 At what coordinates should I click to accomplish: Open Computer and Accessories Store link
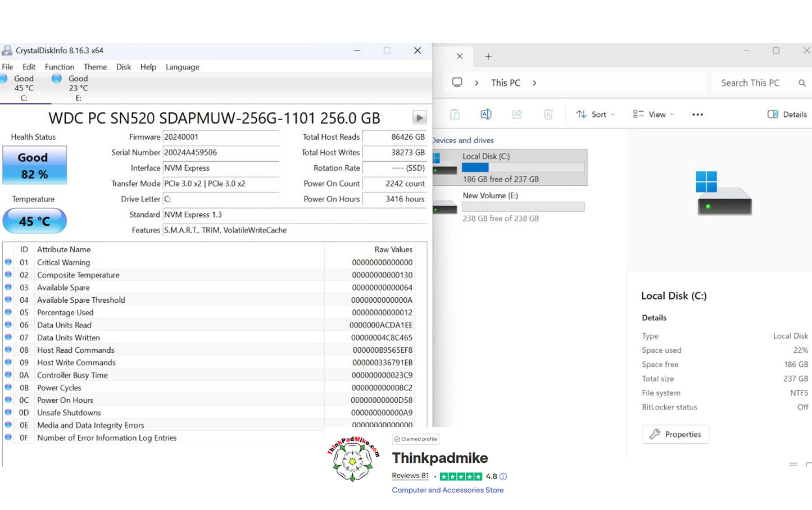point(448,490)
